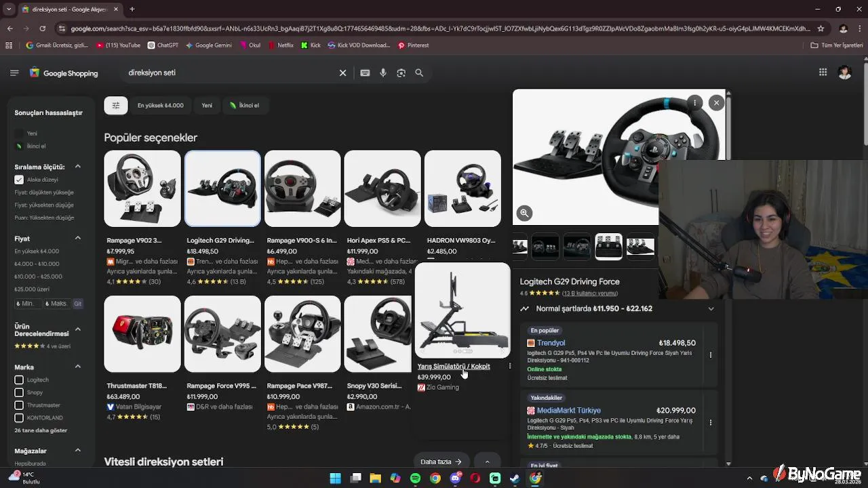Search by image with the lens icon

click(401, 73)
